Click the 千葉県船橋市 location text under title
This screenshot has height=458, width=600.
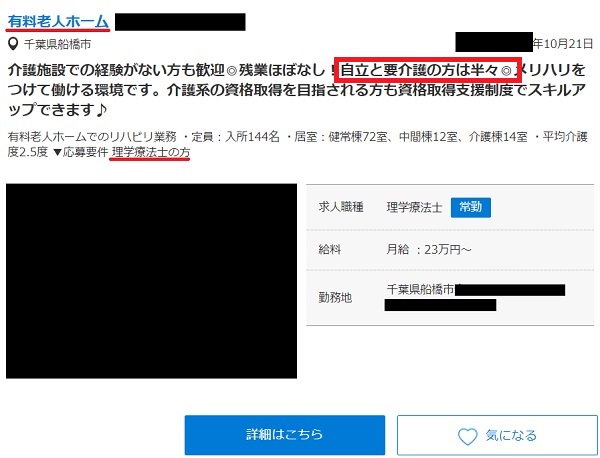tap(57, 44)
